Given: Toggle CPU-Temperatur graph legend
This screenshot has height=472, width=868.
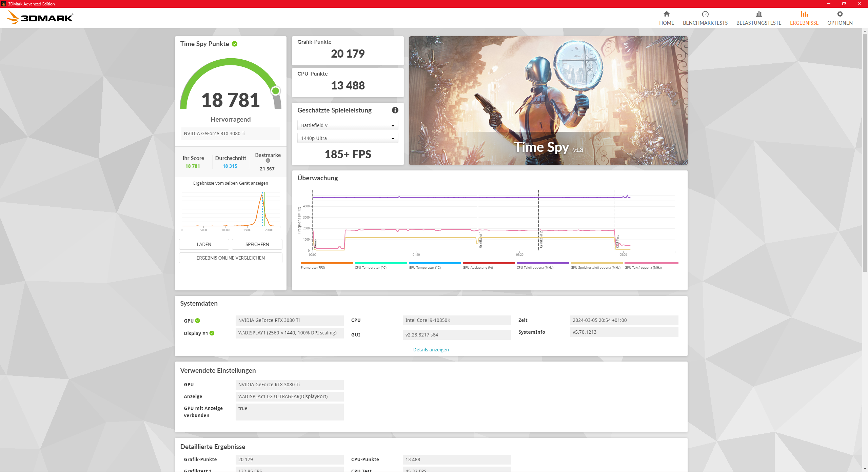Looking at the screenshot, I should 370,267.
